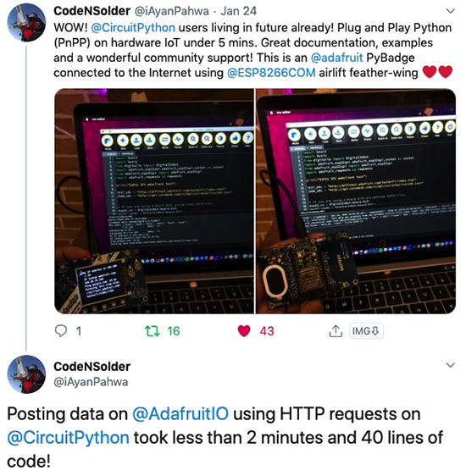466x476 pixels.
Task: Click the Jan 24 tweet date
Action: 239,11
